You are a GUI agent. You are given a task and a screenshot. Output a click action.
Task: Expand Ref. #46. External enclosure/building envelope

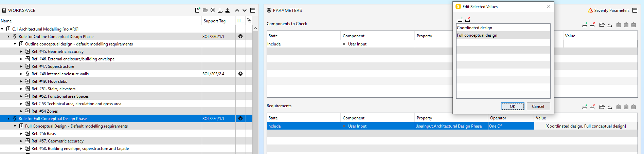(x=21, y=59)
